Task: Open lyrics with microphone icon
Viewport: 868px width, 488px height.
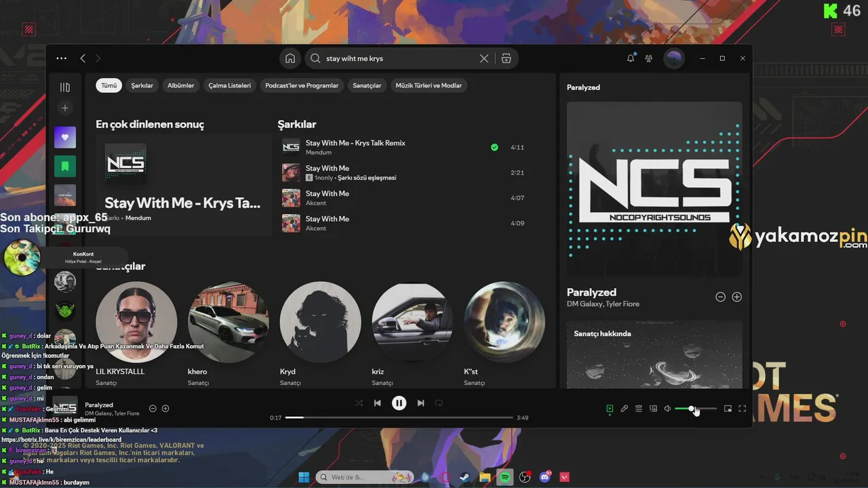Action: tap(624, 409)
